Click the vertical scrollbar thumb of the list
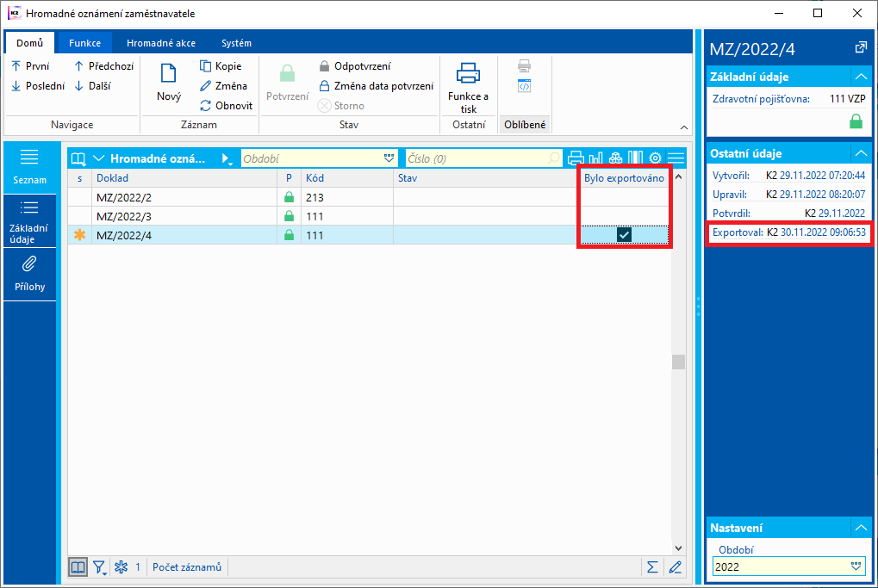 678,362
